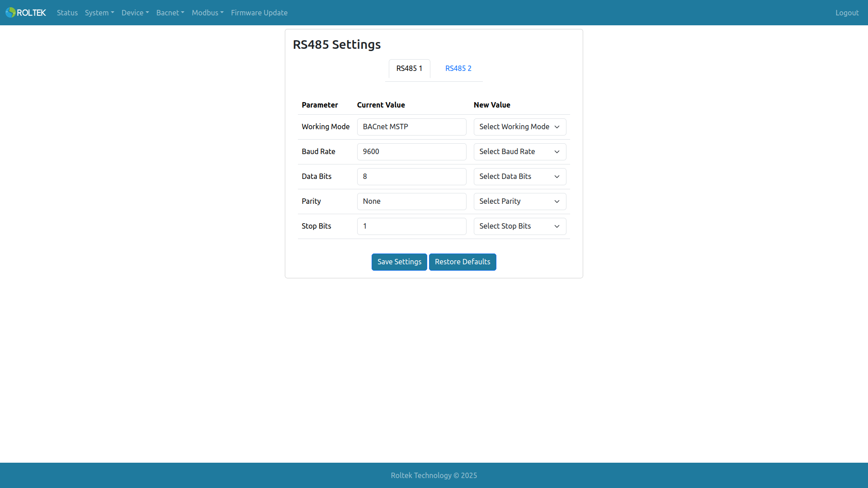Click the Restore Defaults button

coord(462,262)
